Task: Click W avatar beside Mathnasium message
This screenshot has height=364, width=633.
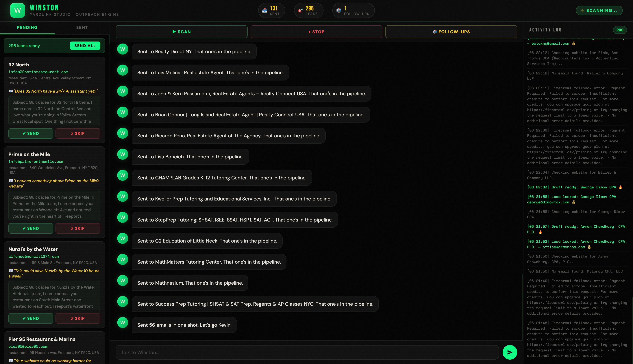Action: pos(123,281)
